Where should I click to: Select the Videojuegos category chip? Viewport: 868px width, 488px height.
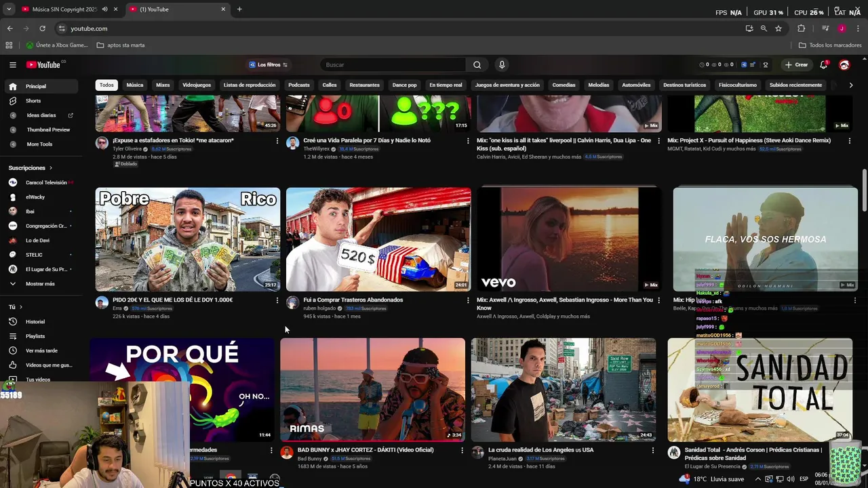point(197,85)
